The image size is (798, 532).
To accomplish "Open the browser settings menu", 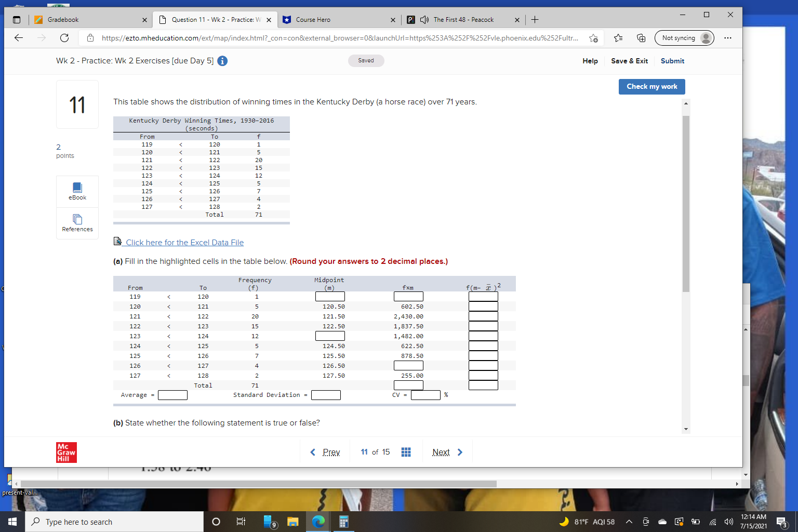I will click(x=727, y=38).
